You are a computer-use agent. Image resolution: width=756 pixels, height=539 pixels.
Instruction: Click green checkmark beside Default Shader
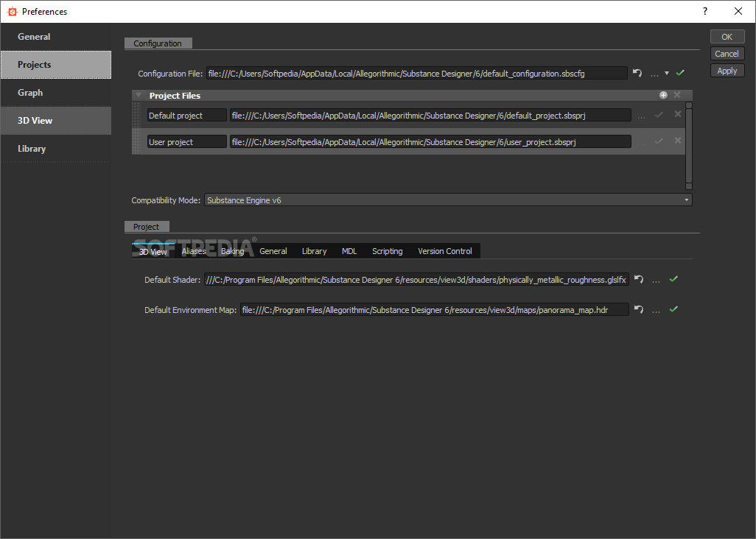point(673,279)
